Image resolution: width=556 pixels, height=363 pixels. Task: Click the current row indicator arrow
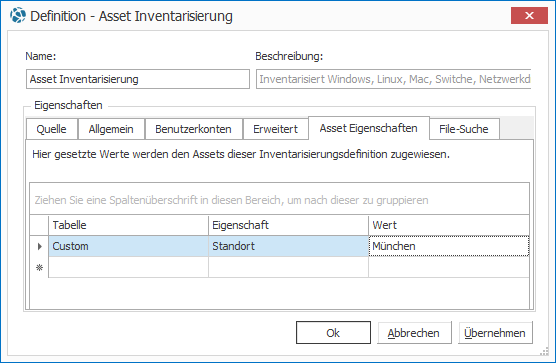pos(39,246)
